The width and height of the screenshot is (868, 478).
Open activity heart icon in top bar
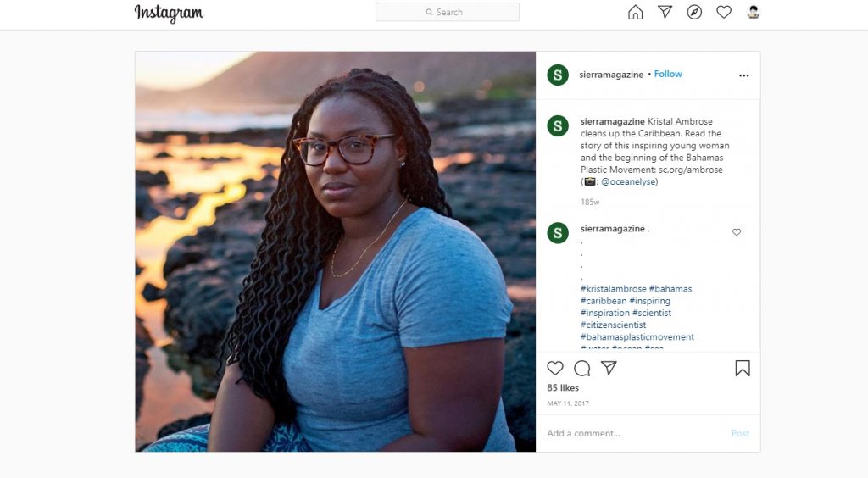point(724,13)
